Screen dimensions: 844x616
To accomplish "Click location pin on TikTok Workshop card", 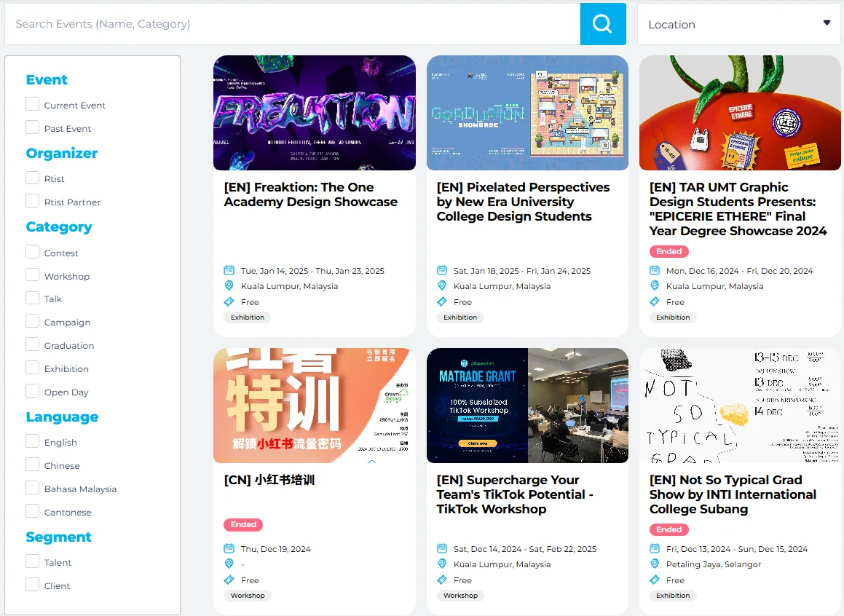I will [x=442, y=564].
